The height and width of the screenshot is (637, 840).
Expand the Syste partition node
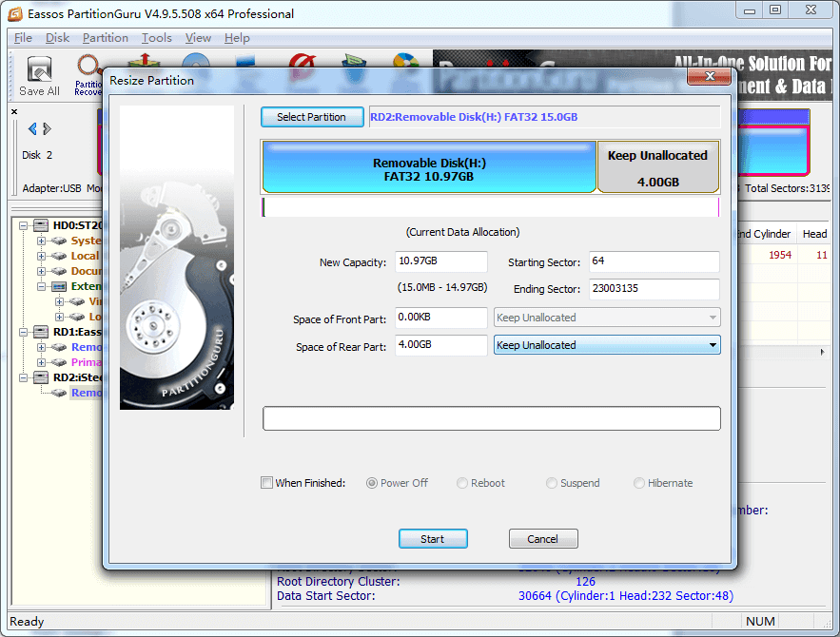click(x=41, y=241)
